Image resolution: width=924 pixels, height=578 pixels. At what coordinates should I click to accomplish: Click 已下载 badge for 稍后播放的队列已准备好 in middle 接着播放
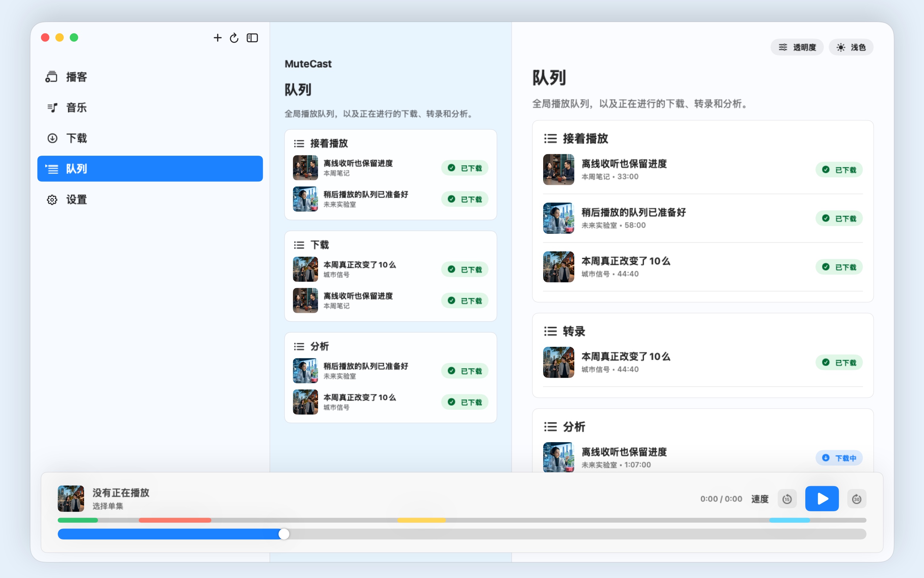465,199
